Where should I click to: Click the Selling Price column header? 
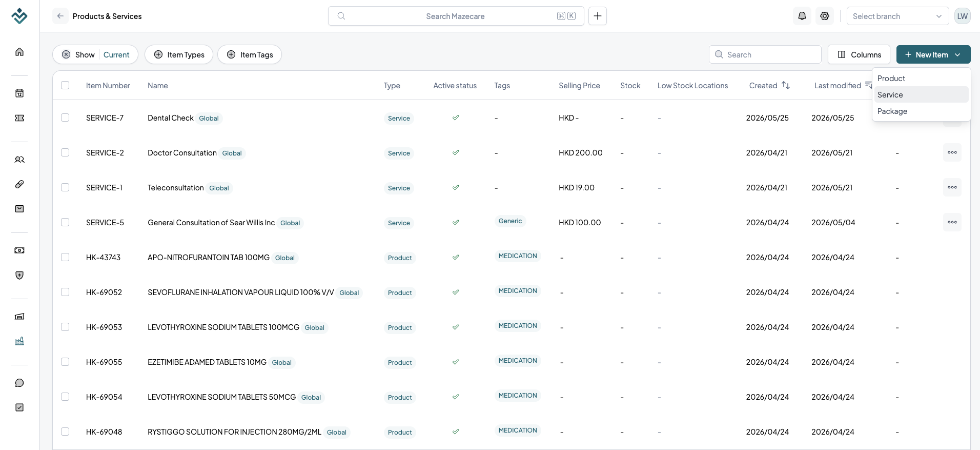579,86
